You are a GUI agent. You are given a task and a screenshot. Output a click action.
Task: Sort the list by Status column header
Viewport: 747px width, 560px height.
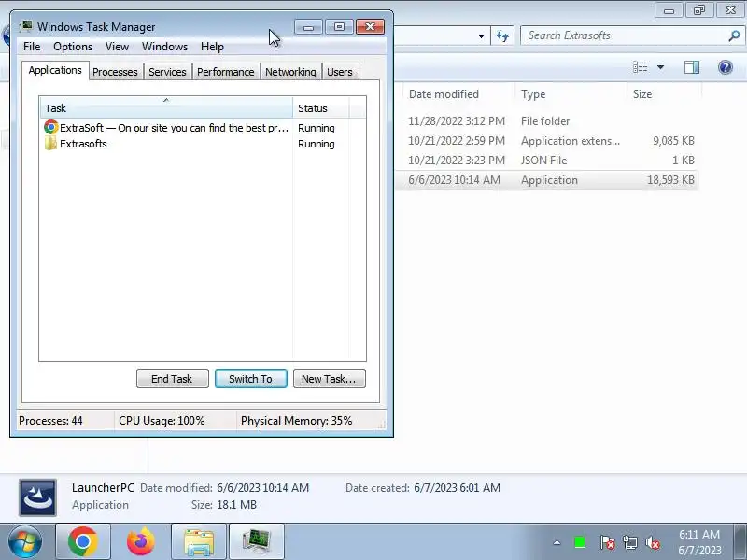click(321, 107)
